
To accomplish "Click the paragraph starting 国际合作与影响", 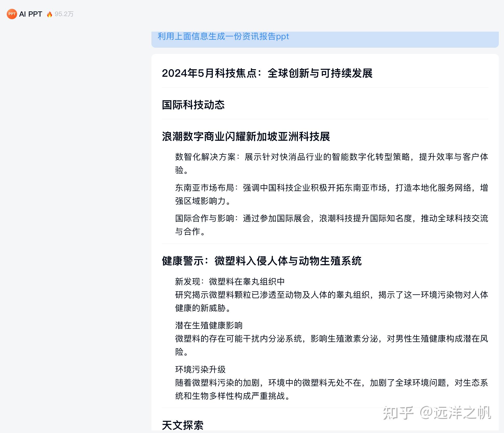I will pos(332,225).
